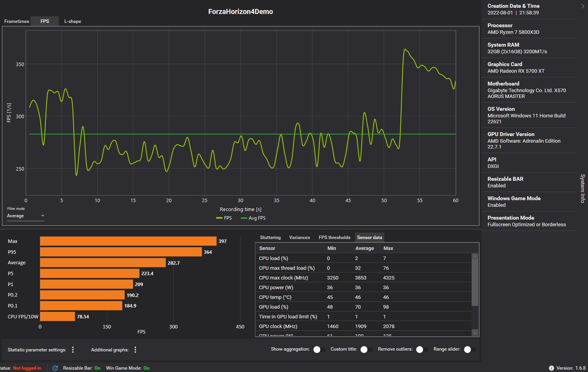Click the Not logged in status
This screenshot has height=372, width=588.
[27, 368]
